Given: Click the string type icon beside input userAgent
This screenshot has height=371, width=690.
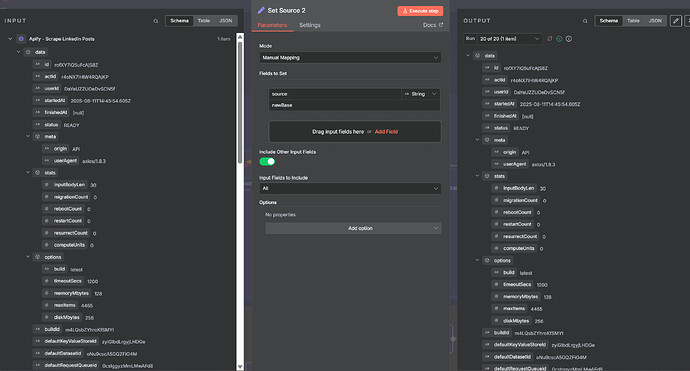Looking at the screenshot, I should tap(47, 161).
